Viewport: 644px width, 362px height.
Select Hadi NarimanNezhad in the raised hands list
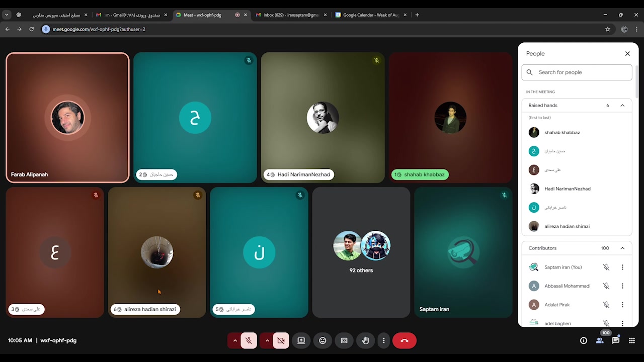577,189
